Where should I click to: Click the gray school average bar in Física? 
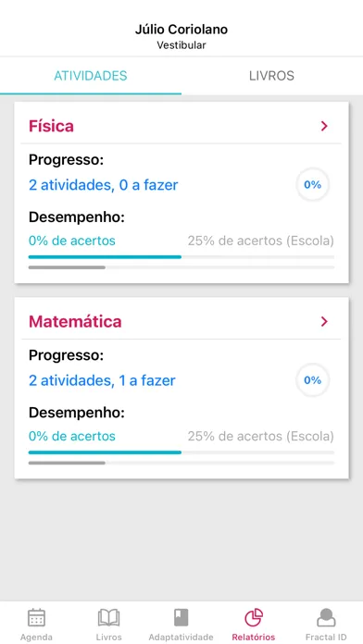67,267
